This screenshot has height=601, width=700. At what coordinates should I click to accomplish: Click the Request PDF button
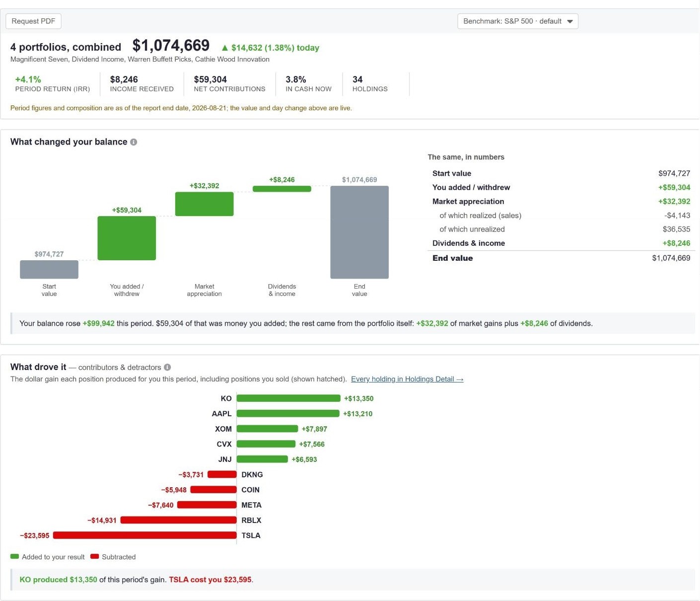[33, 21]
